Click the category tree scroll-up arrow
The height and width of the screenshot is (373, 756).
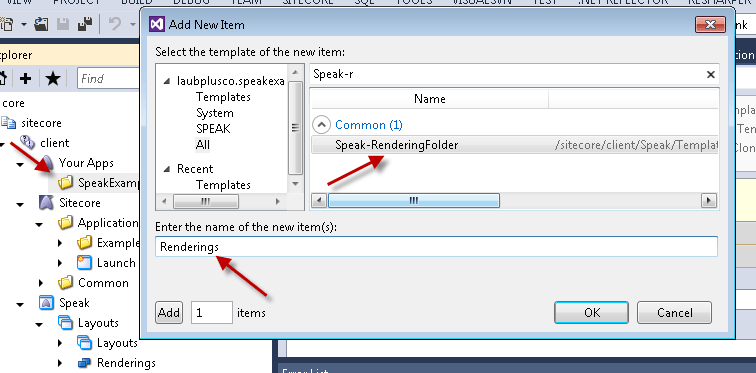pyautogui.click(x=296, y=72)
